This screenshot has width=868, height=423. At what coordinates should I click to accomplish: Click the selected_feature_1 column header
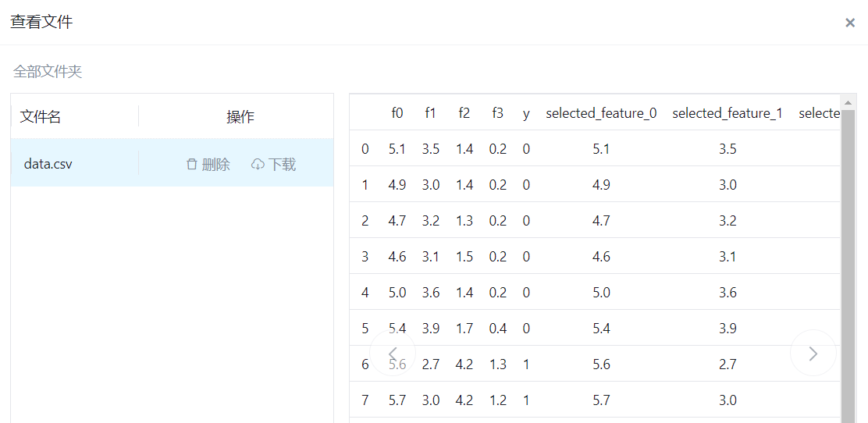[727, 113]
